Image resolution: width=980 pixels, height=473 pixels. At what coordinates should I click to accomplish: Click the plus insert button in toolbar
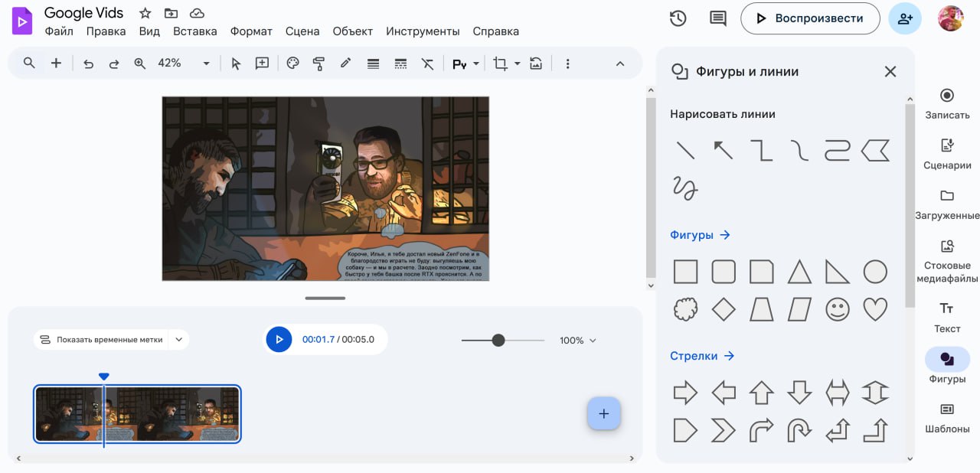[x=56, y=64]
